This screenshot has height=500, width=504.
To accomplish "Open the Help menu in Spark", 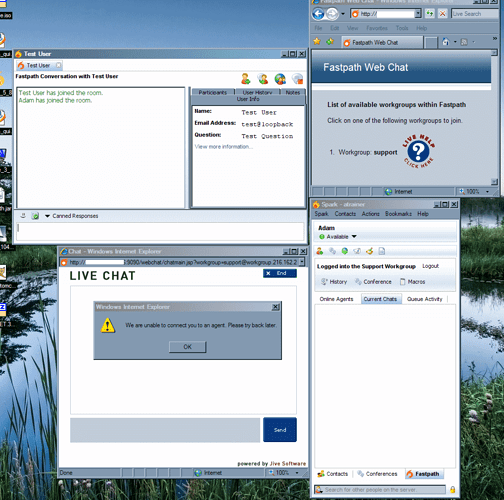I will click(x=423, y=214).
